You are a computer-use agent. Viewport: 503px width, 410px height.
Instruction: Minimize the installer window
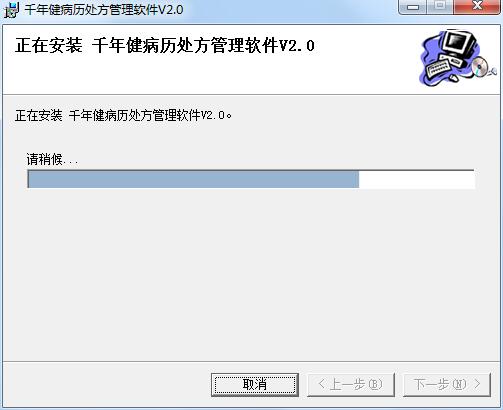click(x=413, y=7)
